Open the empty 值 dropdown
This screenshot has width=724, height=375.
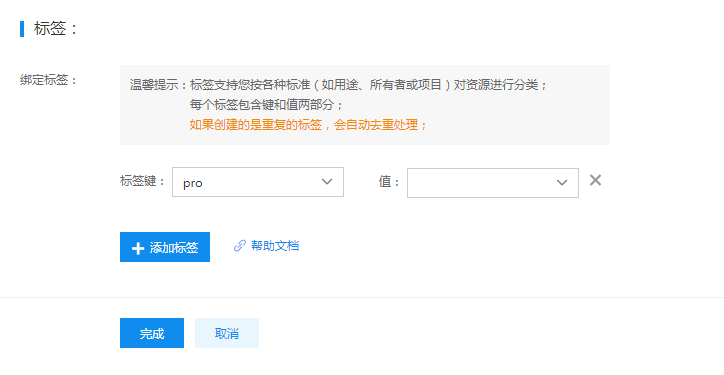pyautogui.click(x=493, y=183)
